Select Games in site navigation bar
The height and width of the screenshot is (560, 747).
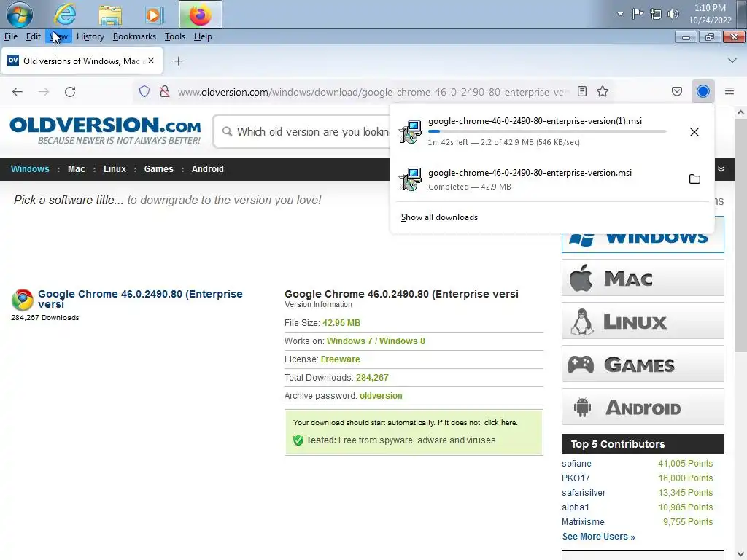158,169
